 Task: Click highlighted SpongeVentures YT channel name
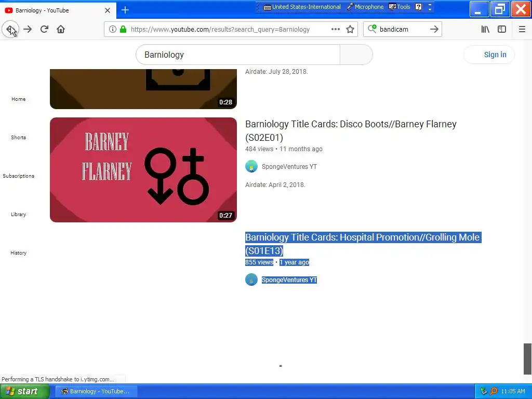pos(289,280)
